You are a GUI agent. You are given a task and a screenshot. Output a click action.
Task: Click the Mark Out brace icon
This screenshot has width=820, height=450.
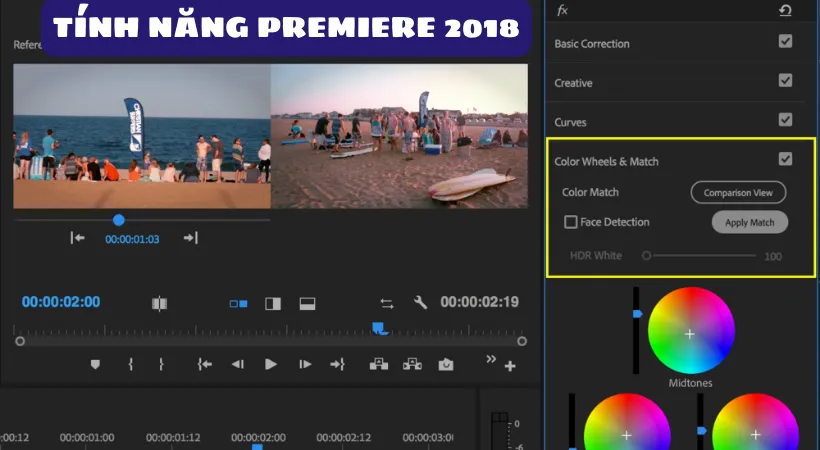(x=161, y=364)
